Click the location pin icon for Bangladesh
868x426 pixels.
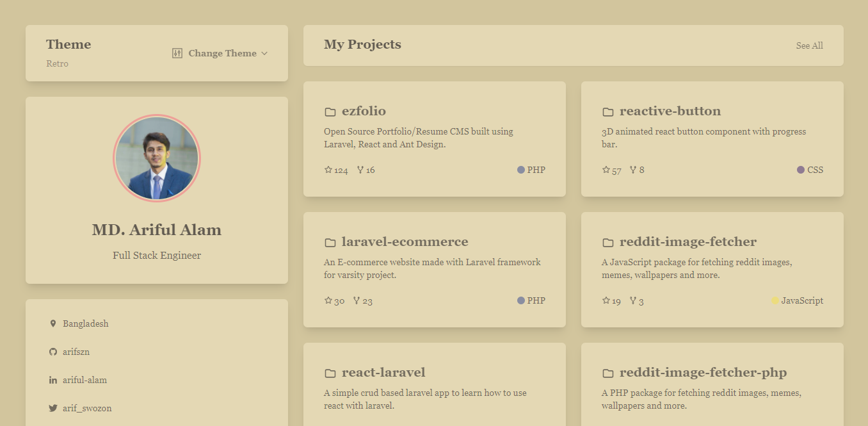click(x=53, y=323)
